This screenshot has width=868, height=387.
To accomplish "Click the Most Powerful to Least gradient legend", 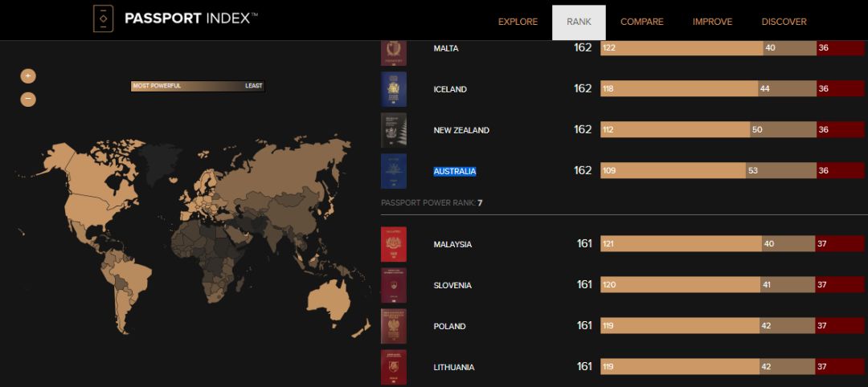I will (x=198, y=86).
